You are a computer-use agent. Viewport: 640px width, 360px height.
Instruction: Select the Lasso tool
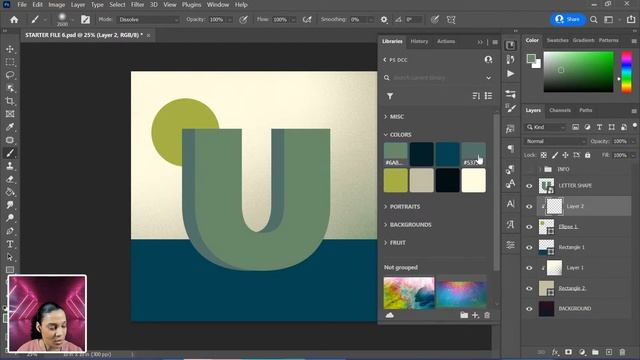coord(10,75)
